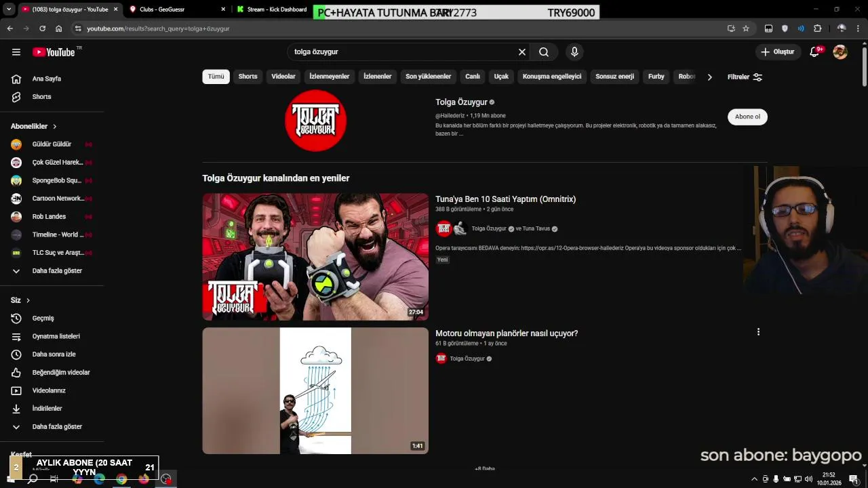The image size is (868, 488).
Task: Expand the Siz section chevron
Action: [x=28, y=300]
